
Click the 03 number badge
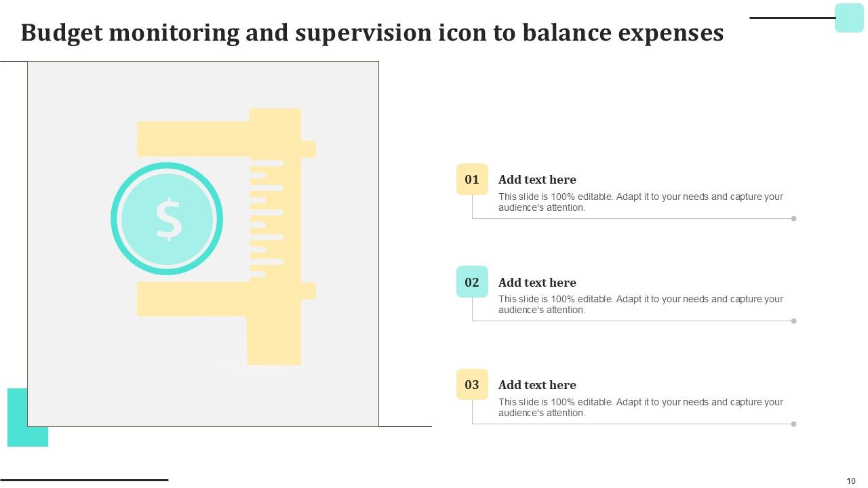coord(472,385)
